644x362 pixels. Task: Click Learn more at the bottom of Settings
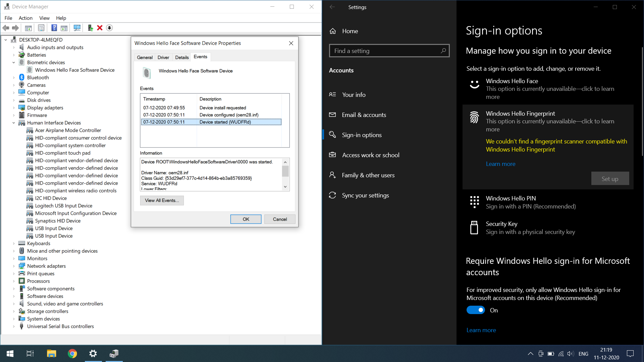[481, 330]
